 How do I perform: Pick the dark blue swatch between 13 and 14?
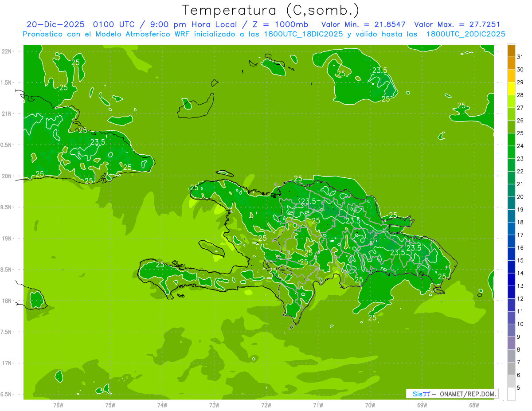[x=511, y=279]
